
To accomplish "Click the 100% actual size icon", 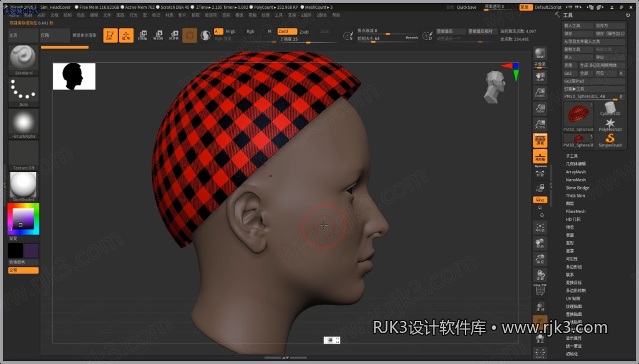I will click(540, 108).
